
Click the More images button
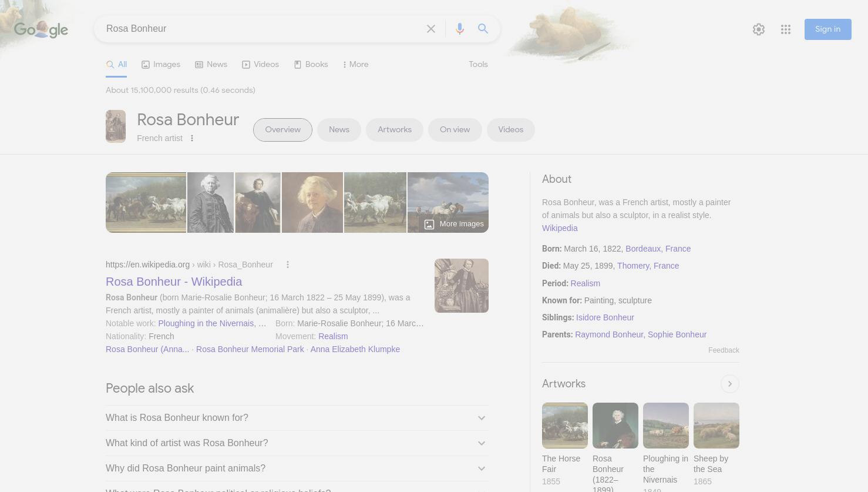coord(454,224)
